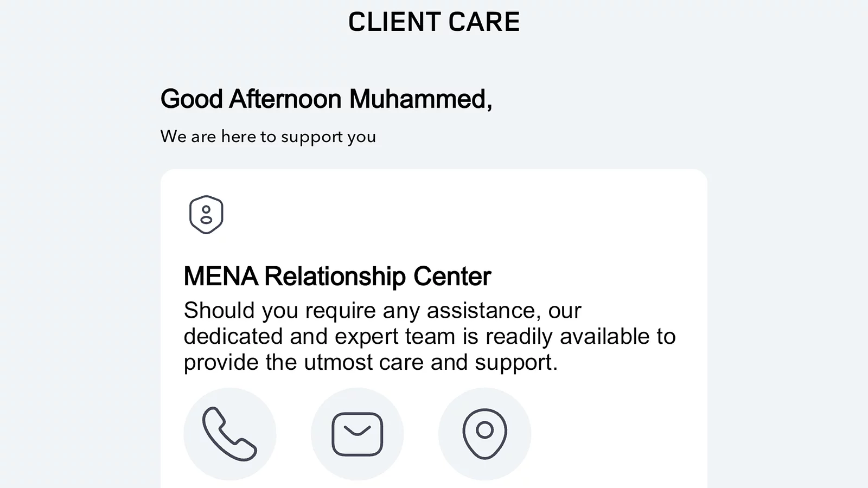Click the word "CARE" in the heading
Viewport: 868px width, 488px height.
(484, 22)
